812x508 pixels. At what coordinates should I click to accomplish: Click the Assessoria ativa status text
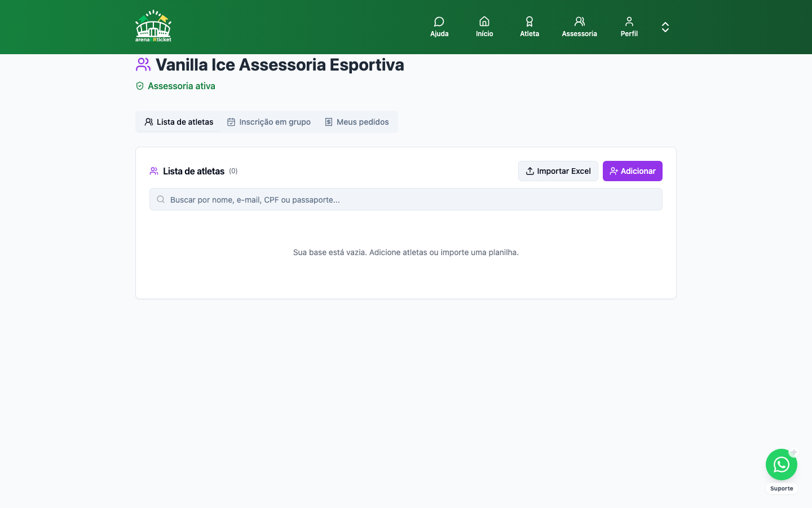(x=182, y=86)
